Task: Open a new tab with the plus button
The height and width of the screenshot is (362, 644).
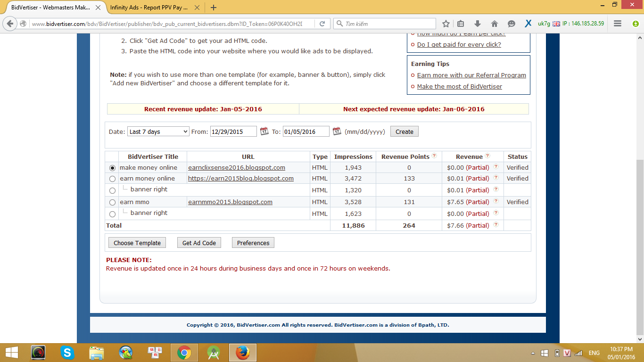Action: pyautogui.click(x=214, y=8)
